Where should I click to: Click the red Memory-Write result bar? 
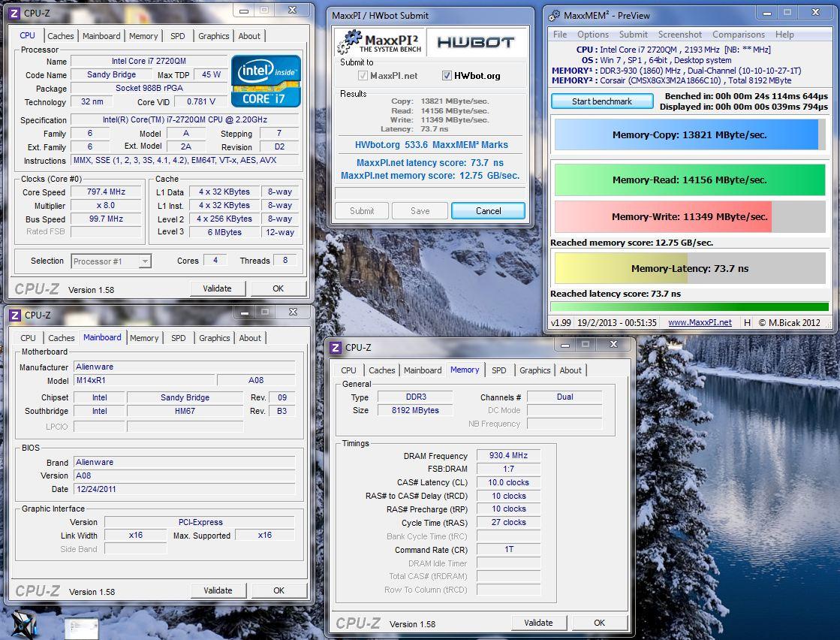point(689,216)
